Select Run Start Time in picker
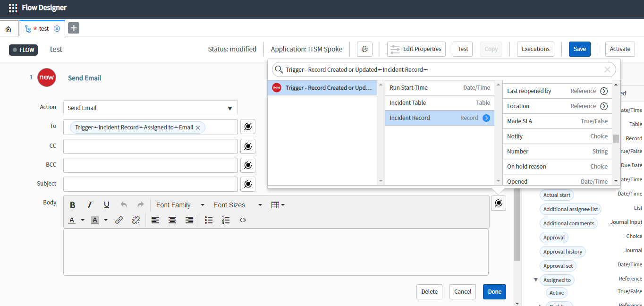The height and width of the screenshot is (306, 644). (440, 88)
